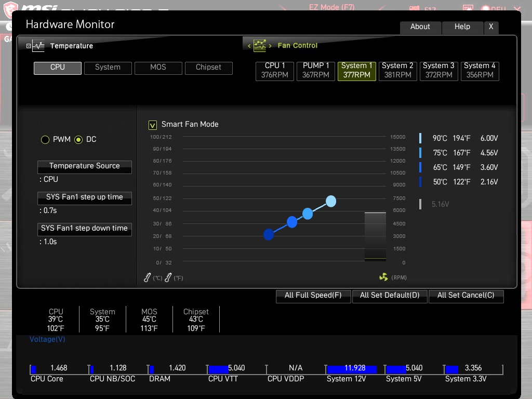The width and height of the screenshot is (532, 399).
Task: Click the 50°C legend color swatch
Action: [x=420, y=182]
